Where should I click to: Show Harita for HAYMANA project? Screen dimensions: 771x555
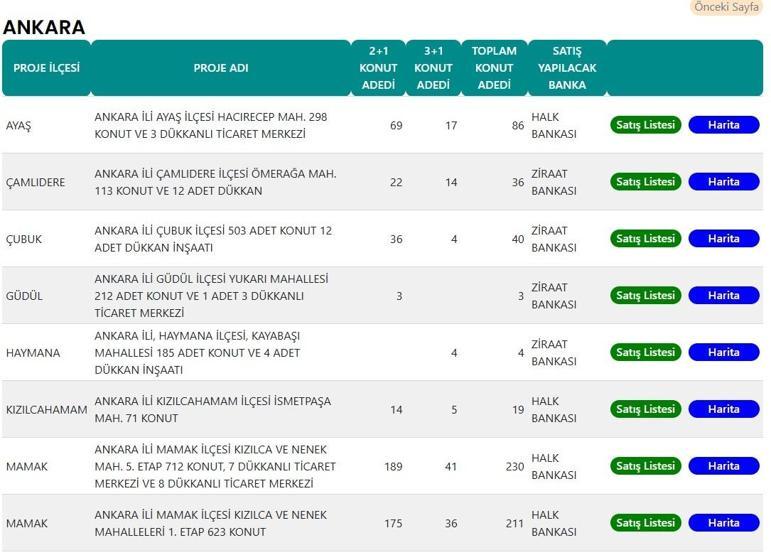point(724,352)
